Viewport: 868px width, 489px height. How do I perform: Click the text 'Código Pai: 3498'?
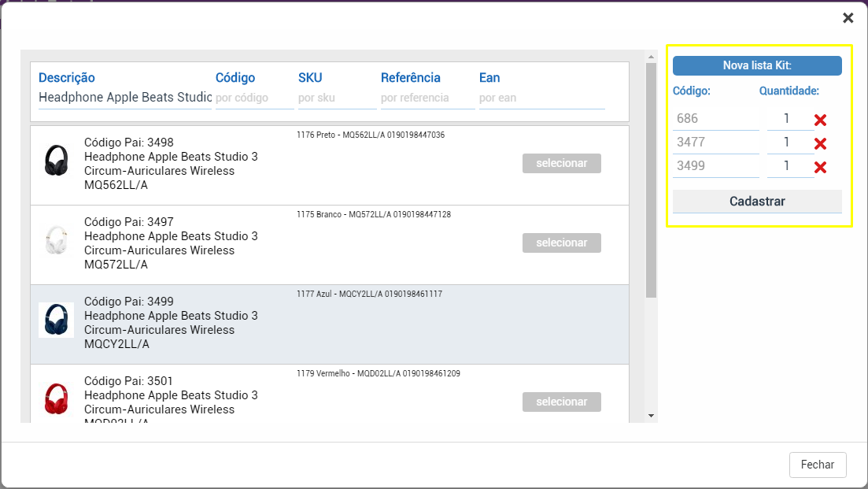[129, 143]
